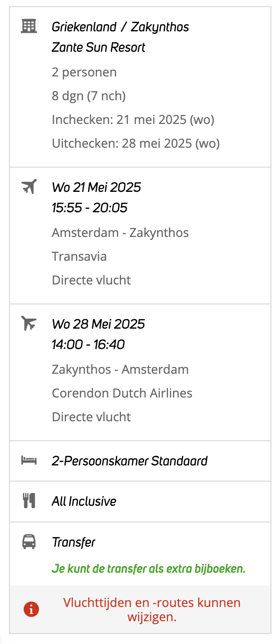Select the Wo 28 Mei 2025 flight date
This screenshot has height=644, width=280.
coord(98,324)
